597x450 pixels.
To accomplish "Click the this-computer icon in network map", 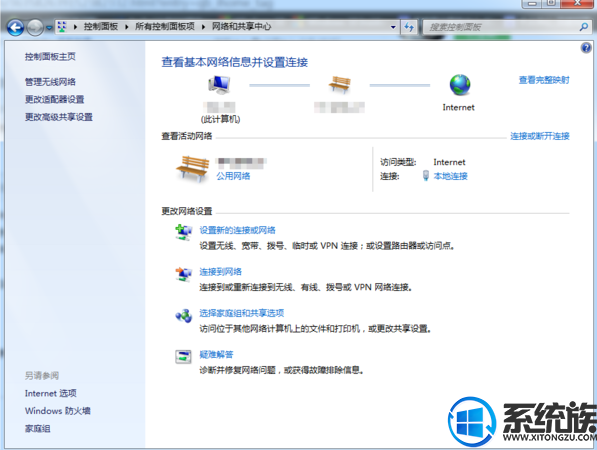I will [219, 85].
